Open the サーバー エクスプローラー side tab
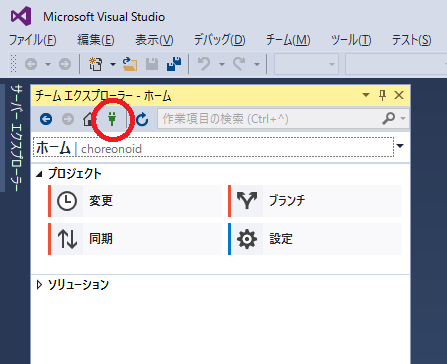 (16, 138)
